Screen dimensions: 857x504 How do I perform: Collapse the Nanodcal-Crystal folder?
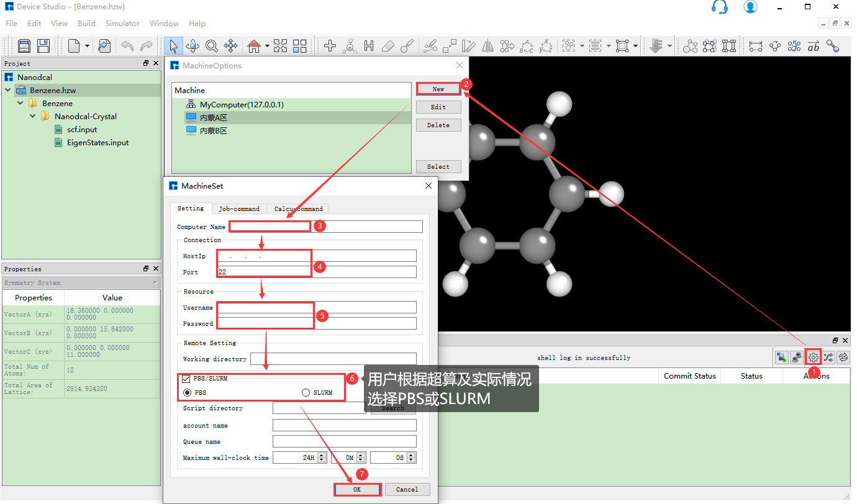pos(33,116)
